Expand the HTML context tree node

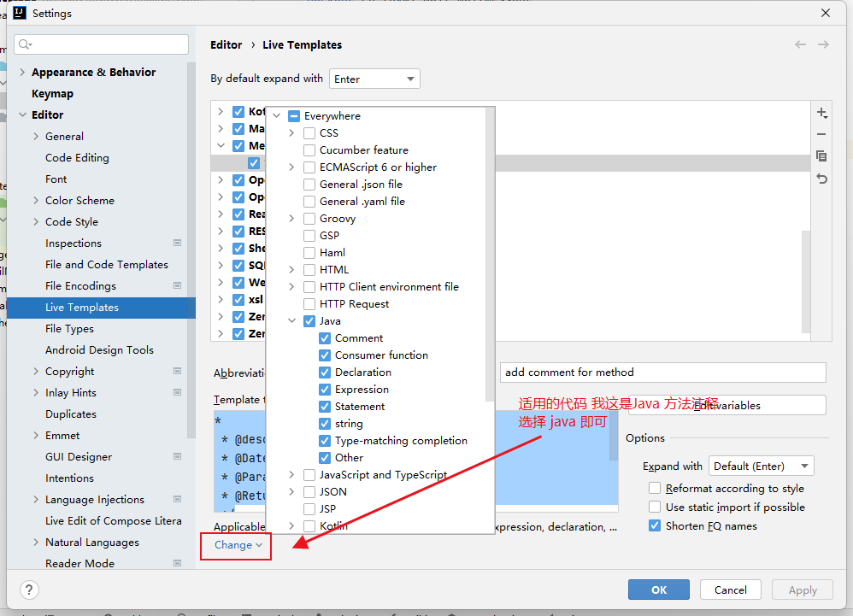[291, 270]
